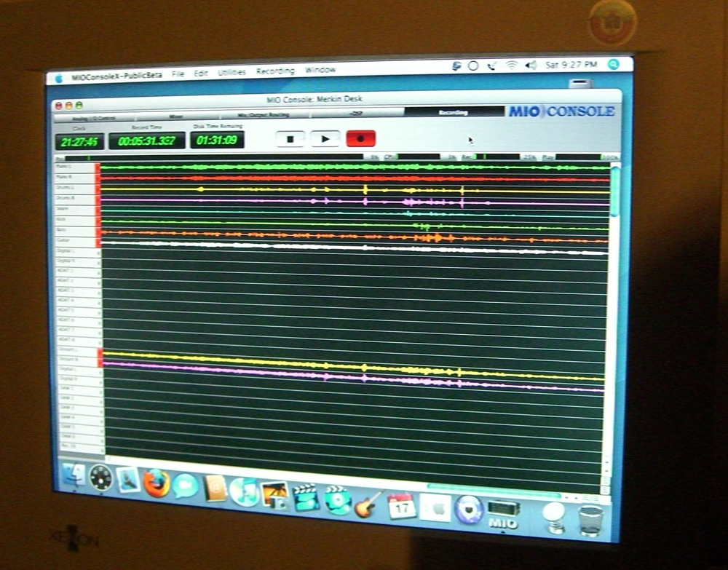Stop recording with the square stop button
Viewport: 728px width, 570px height.
pos(290,139)
